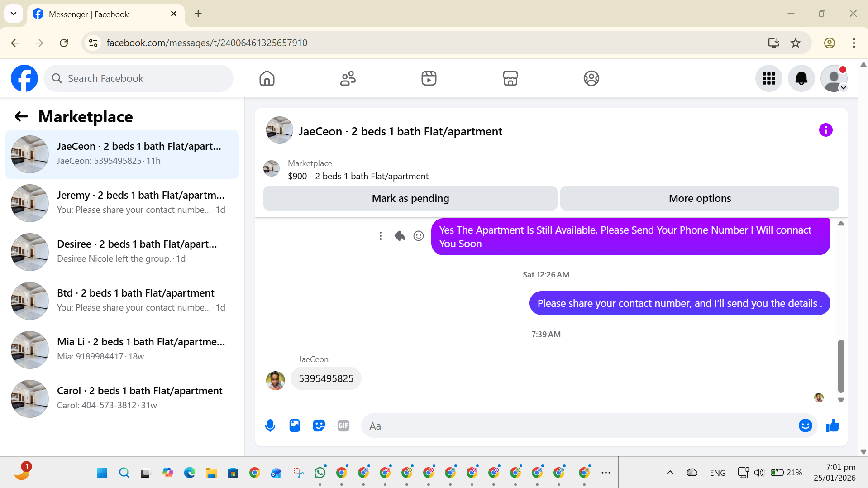Go back with browser back arrow
Viewport: 868px width, 488px height.
click(15, 43)
